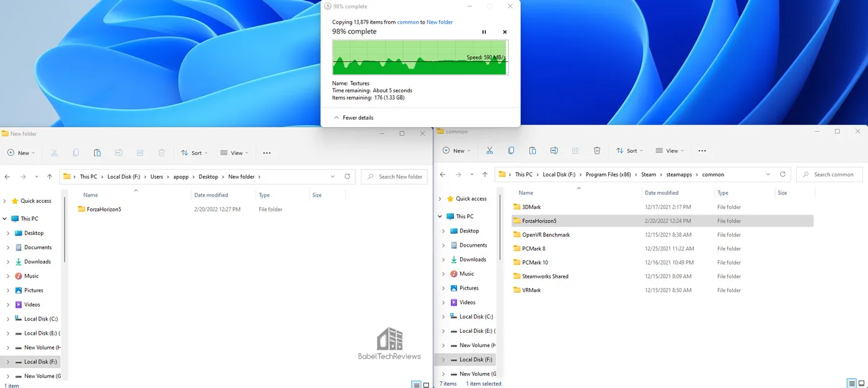Go back in common window
This screenshot has height=388, width=868.
(443, 175)
